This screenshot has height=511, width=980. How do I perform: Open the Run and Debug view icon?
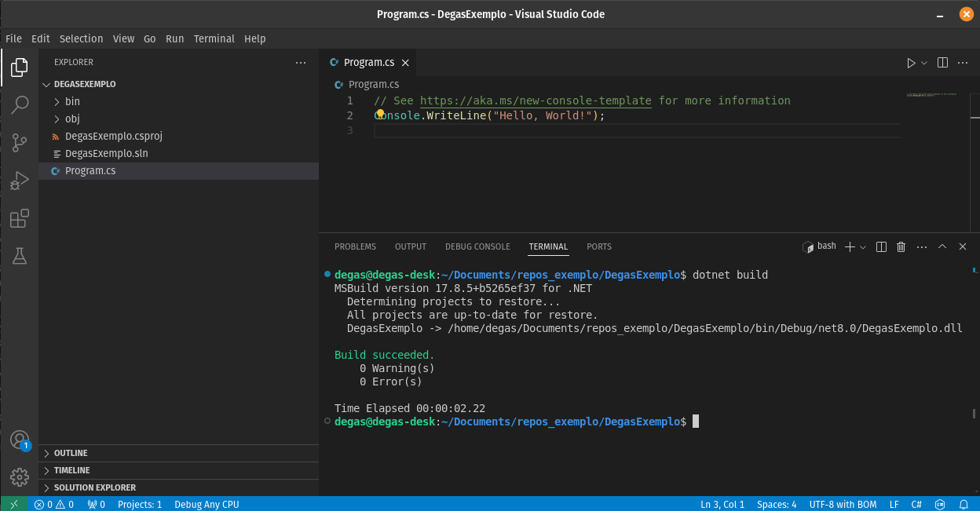[x=20, y=181]
